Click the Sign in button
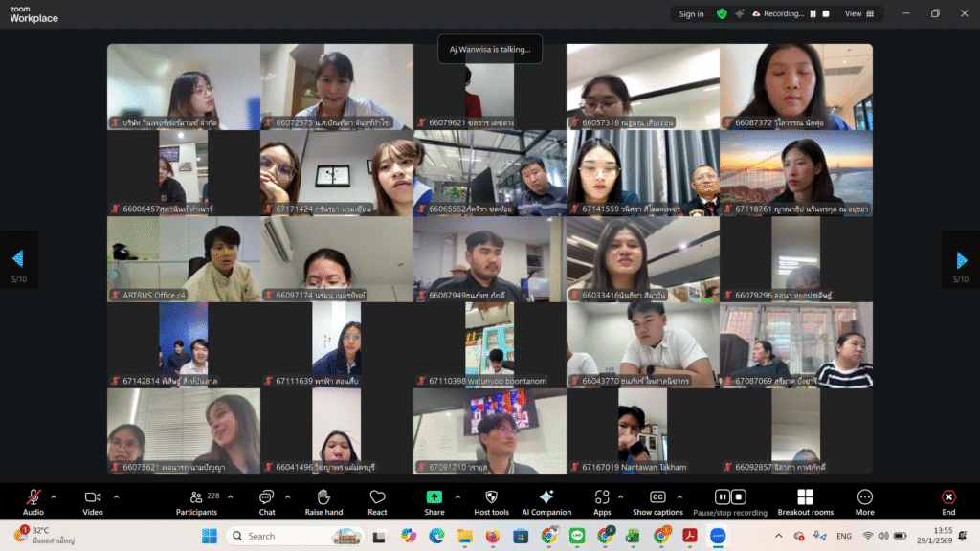Image resolution: width=980 pixels, height=551 pixels. coord(691,14)
